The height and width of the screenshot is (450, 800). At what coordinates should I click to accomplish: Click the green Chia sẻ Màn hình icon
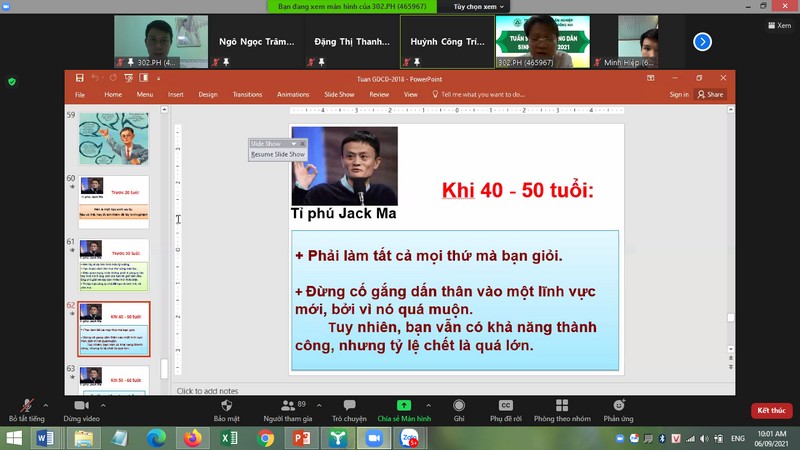point(404,406)
